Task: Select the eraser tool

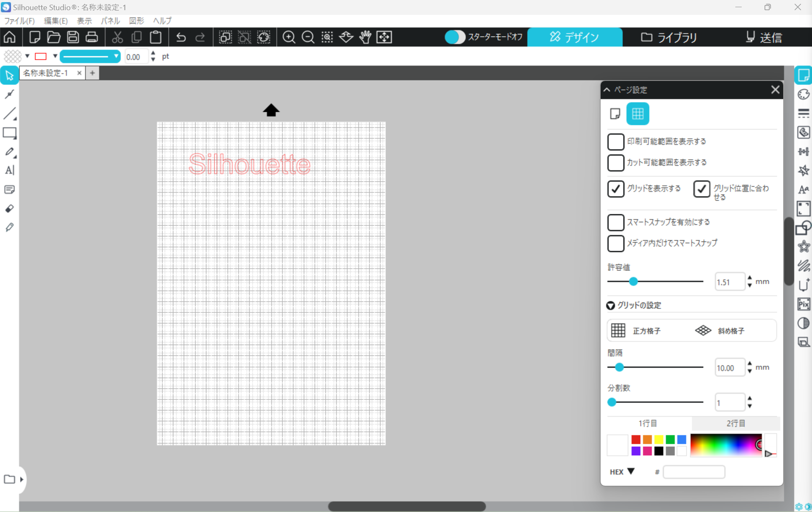Action: [x=9, y=208]
